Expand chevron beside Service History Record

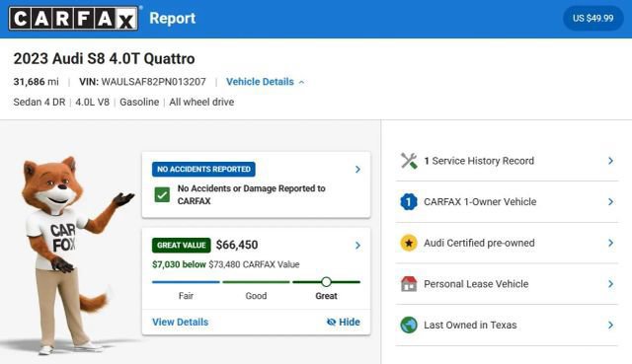[x=610, y=161]
